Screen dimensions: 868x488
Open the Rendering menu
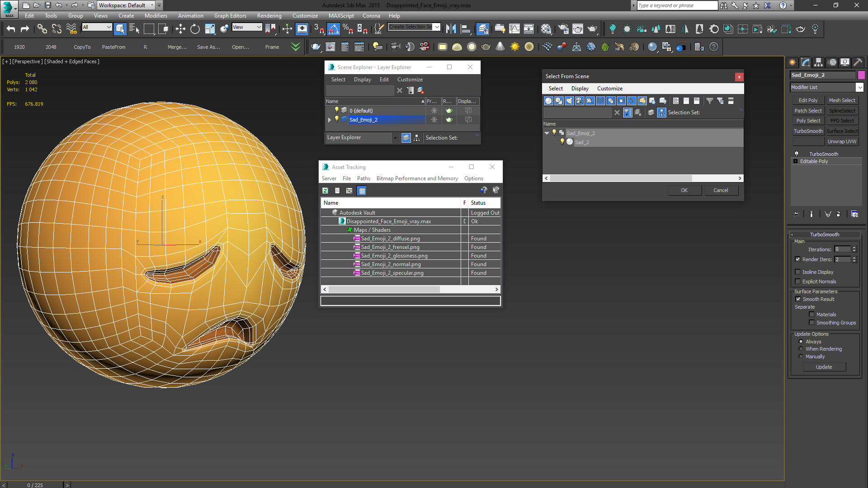(269, 15)
